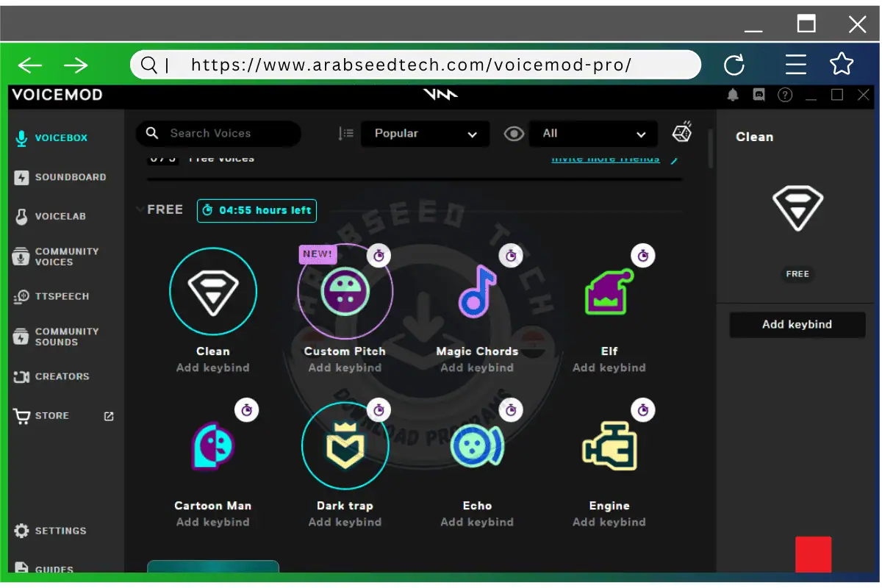Screen dimensions: 882x588
Task: Select the TTSpeech icon
Action: pyautogui.click(x=20, y=296)
